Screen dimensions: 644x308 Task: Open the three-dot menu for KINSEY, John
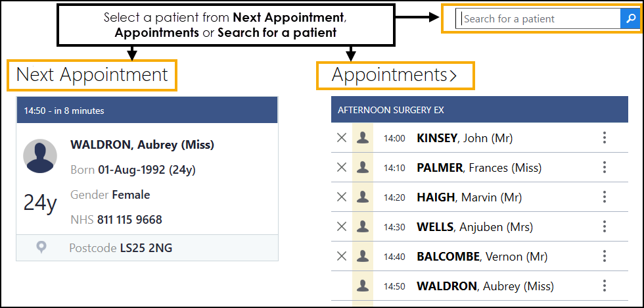click(x=605, y=138)
